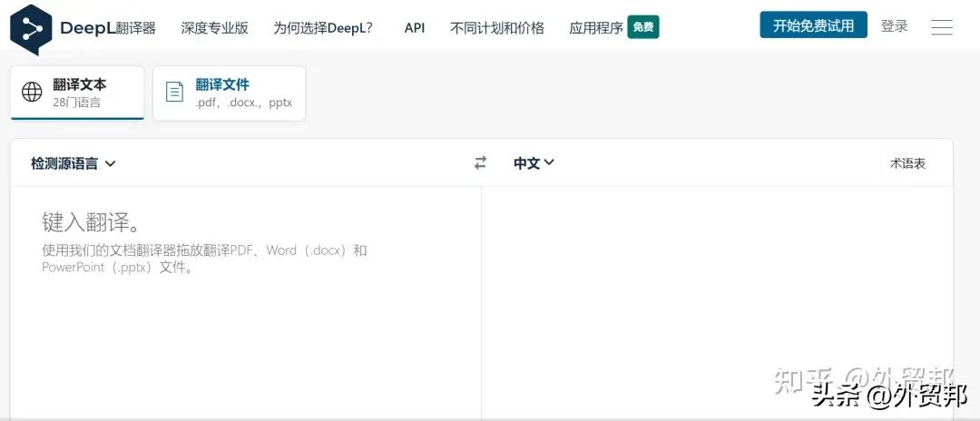This screenshot has height=421, width=980.
Task: Open 为何选择DeepL? in the navigation
Action: (323, 28)
